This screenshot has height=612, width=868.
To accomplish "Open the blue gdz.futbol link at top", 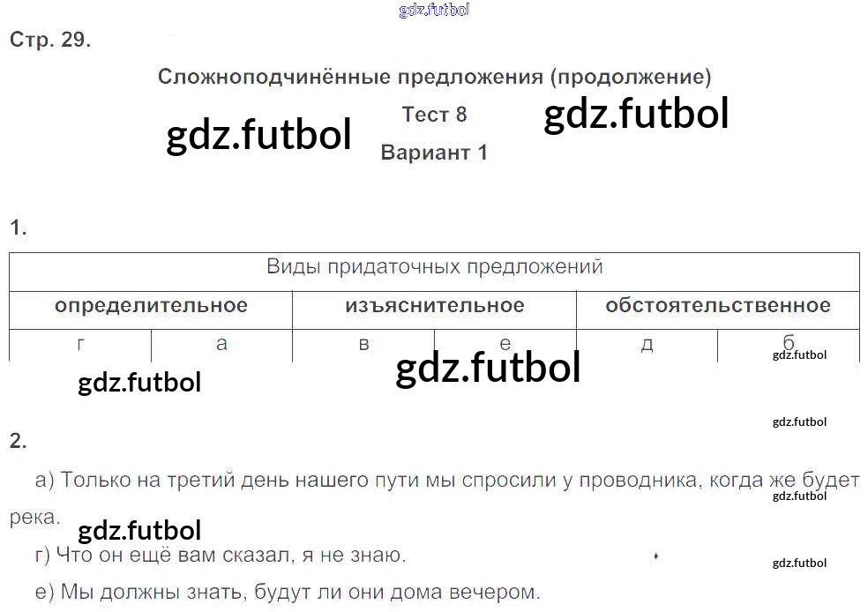I will (434, 11).
